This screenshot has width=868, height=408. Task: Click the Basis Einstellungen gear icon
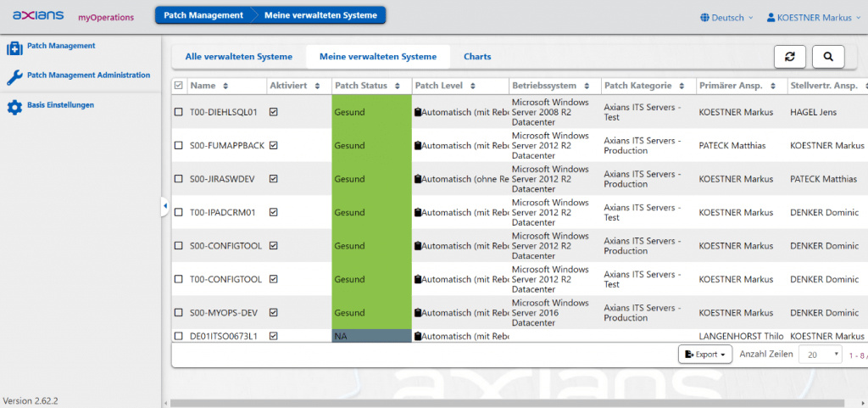[14, 107]
